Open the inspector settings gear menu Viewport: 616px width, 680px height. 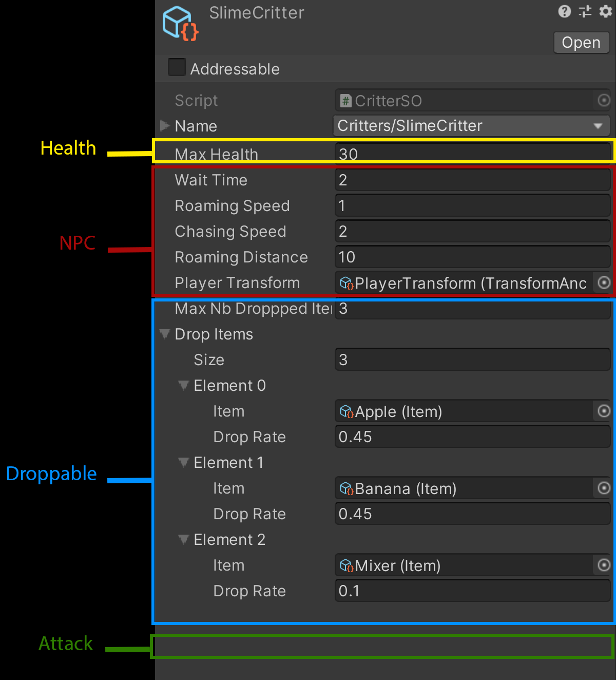tap(606, 11)
